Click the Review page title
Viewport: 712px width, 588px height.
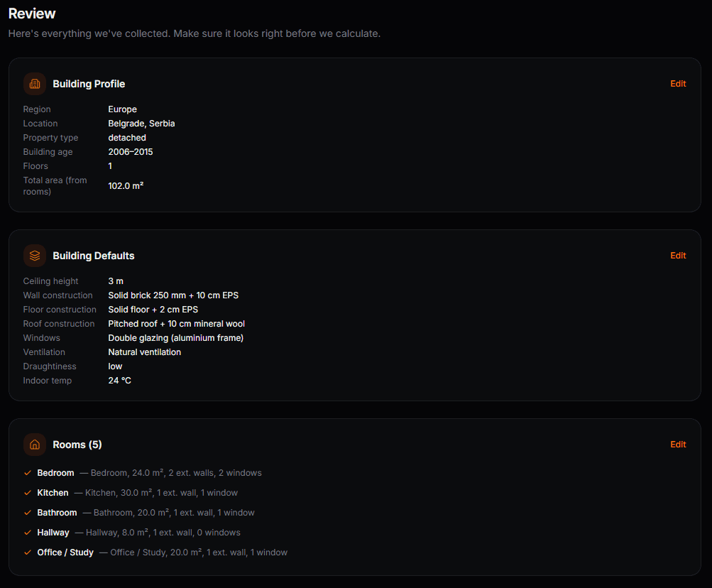pyautogui.click(x=32, y=13)
